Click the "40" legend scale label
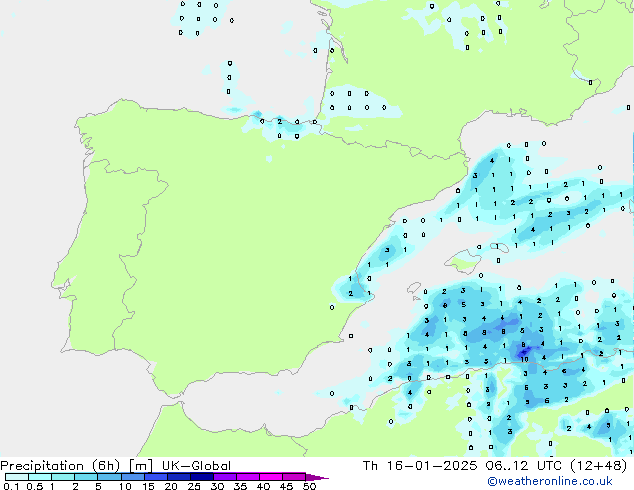Image resolution: width=634 pixels, height=490 pixels. coord(263,486)
